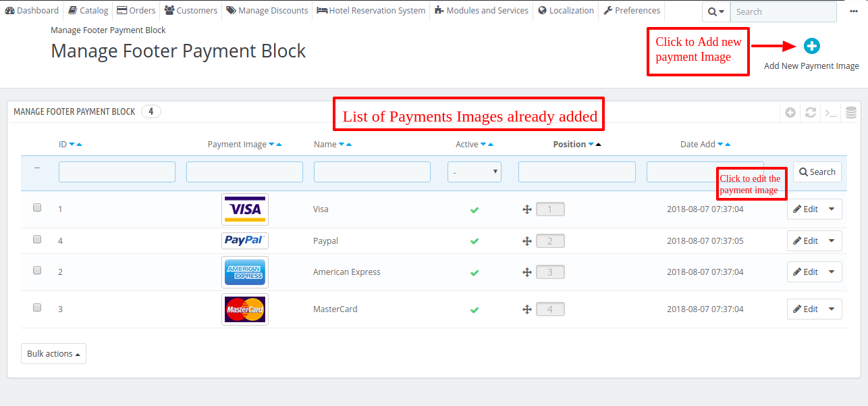Screen dimensions: 868x406
Task: Click the PayPal logo thumbnail
Action: [245, 241]
